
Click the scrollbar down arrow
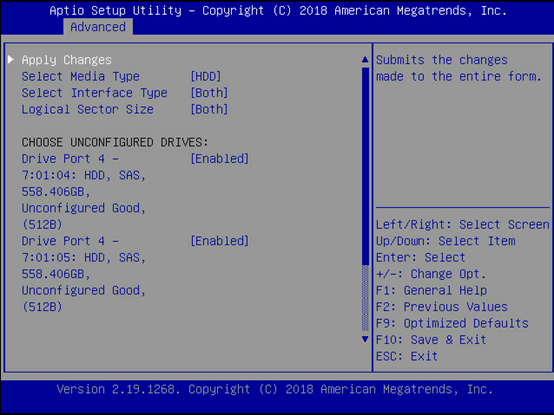pos(365,339)
